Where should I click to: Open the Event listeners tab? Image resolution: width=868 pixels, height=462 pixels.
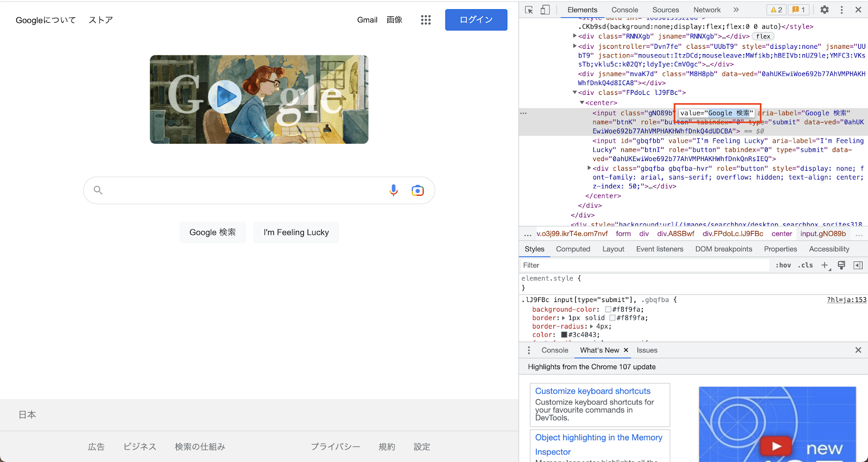660,249
